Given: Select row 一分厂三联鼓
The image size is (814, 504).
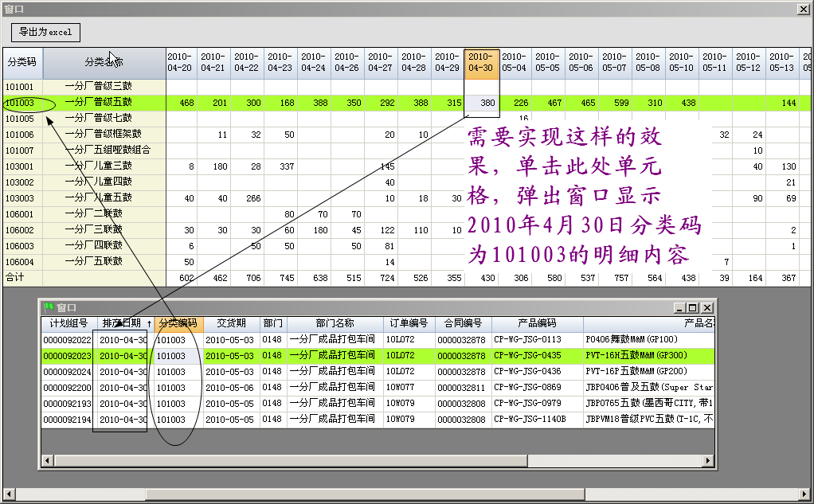Looking at the screenshot, I should click(x=93, y=230).
